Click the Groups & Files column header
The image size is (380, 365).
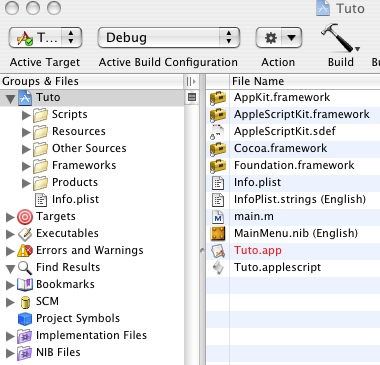(x=92, y=81)
